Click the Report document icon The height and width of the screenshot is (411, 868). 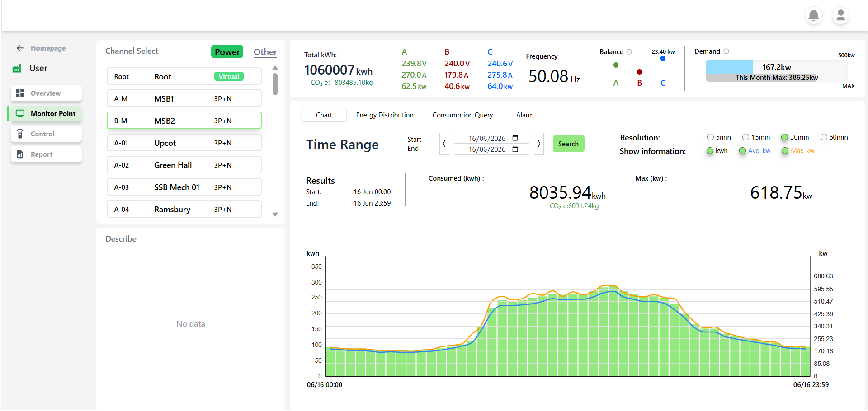point(20,154)
